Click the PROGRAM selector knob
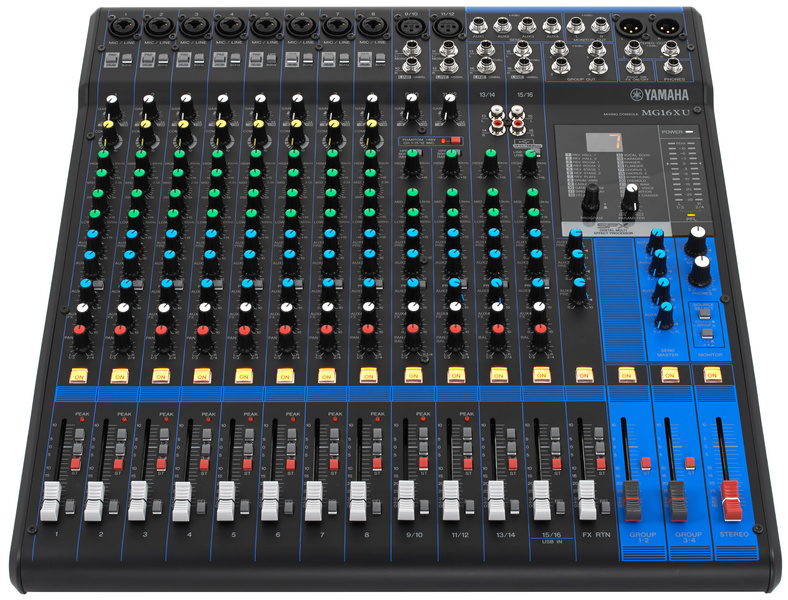The image size is (788, 600). (592, 197)
